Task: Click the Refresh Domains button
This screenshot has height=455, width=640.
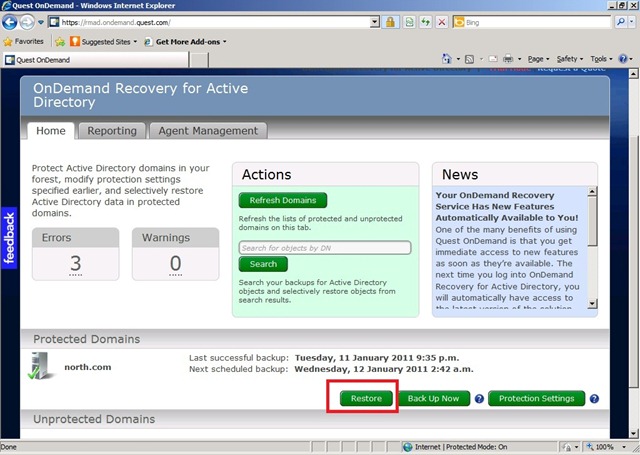Action: 282,200
